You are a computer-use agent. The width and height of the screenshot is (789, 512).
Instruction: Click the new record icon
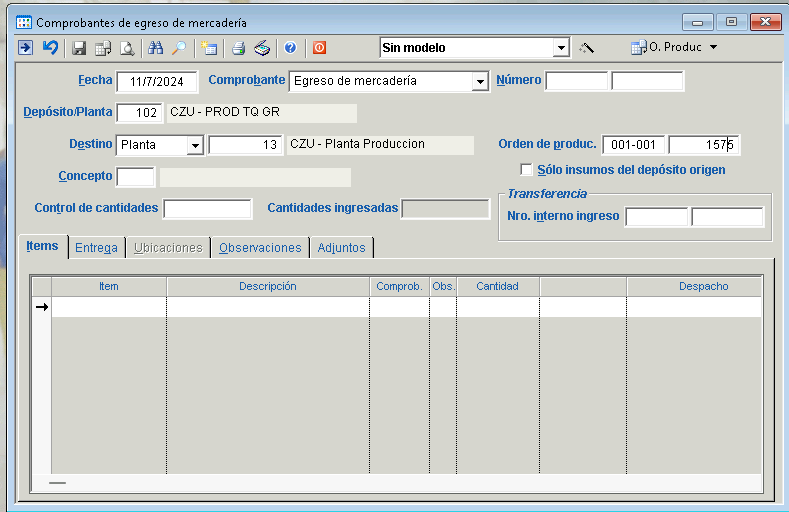coord(208,47)
